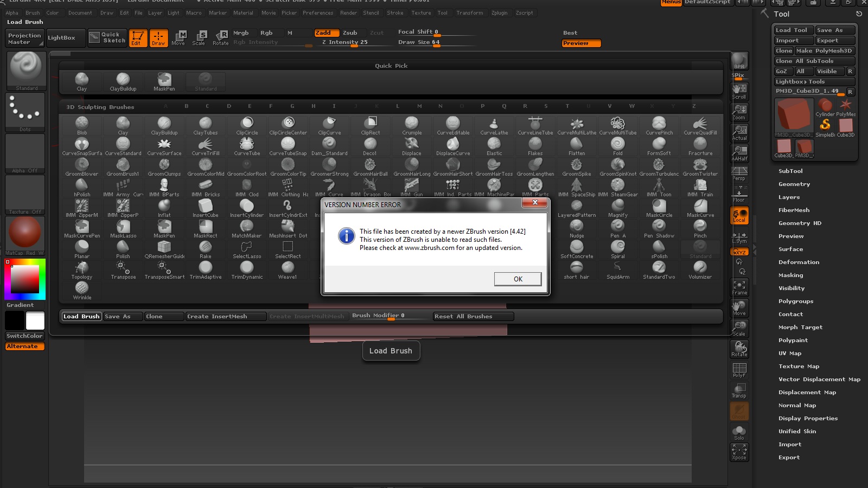Select the ClayBuildup brush in Quick Pick

(123, 81)
